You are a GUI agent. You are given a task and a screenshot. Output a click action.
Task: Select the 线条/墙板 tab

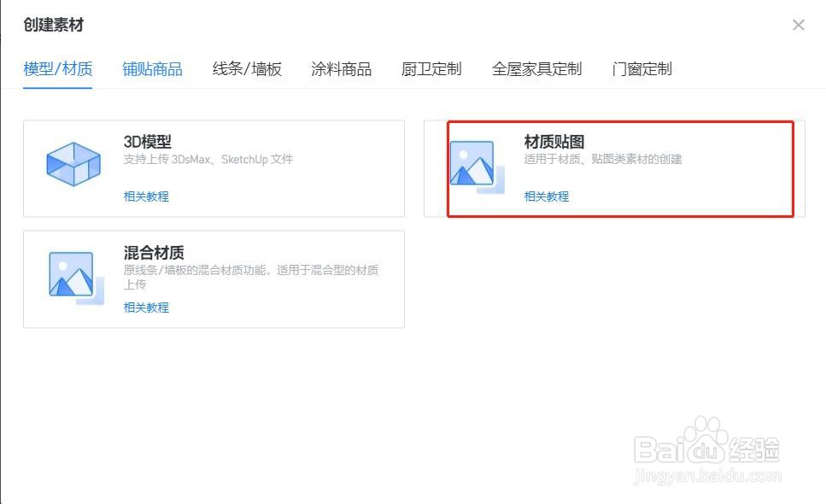pyautogui.click(x=247, y=69)
